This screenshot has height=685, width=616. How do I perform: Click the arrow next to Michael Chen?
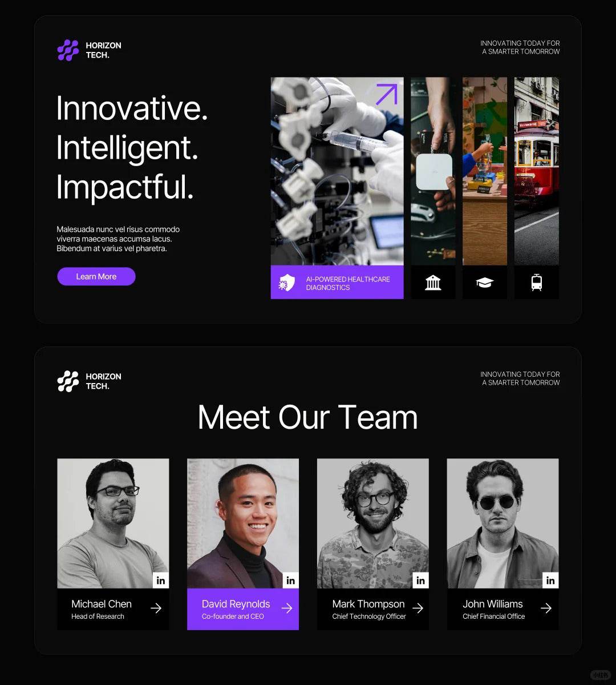pyautogui.click(x=156, y=609)
